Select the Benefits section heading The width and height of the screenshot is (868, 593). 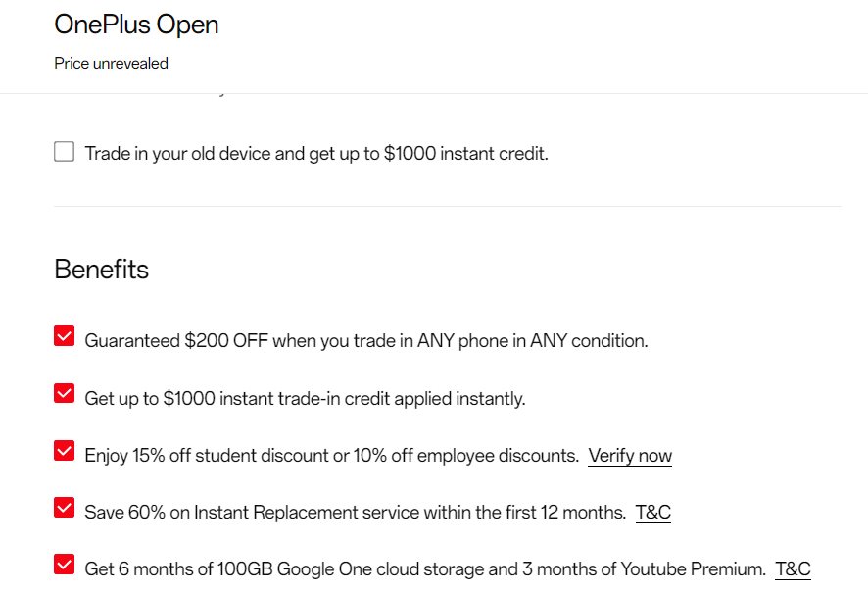tap(101, 270)
